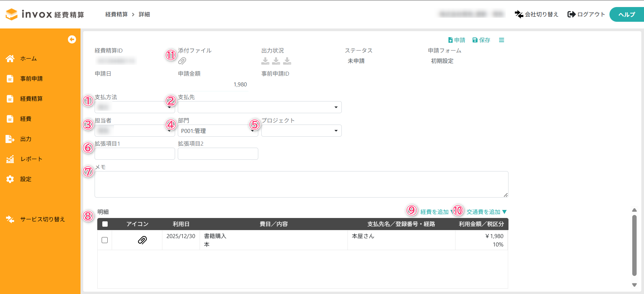
Task: Collapse the sidebar with the arrow icon
Action: pyautogui.click(x=72, y=40)
